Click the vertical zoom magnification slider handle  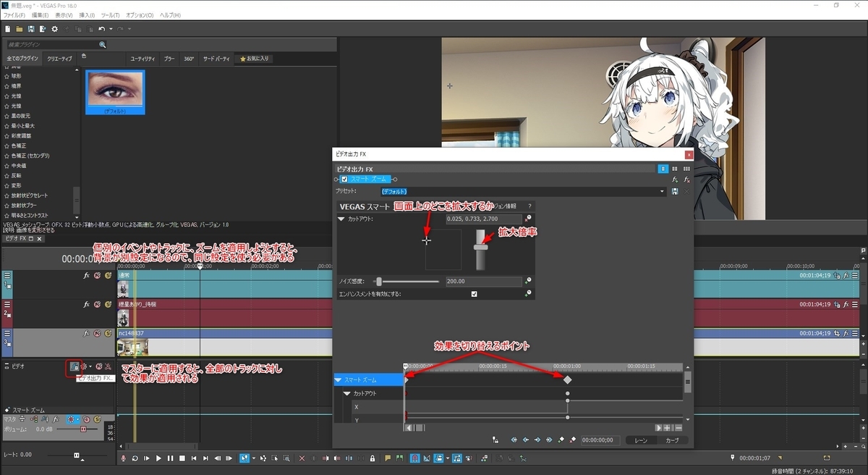tap(480, 246)
